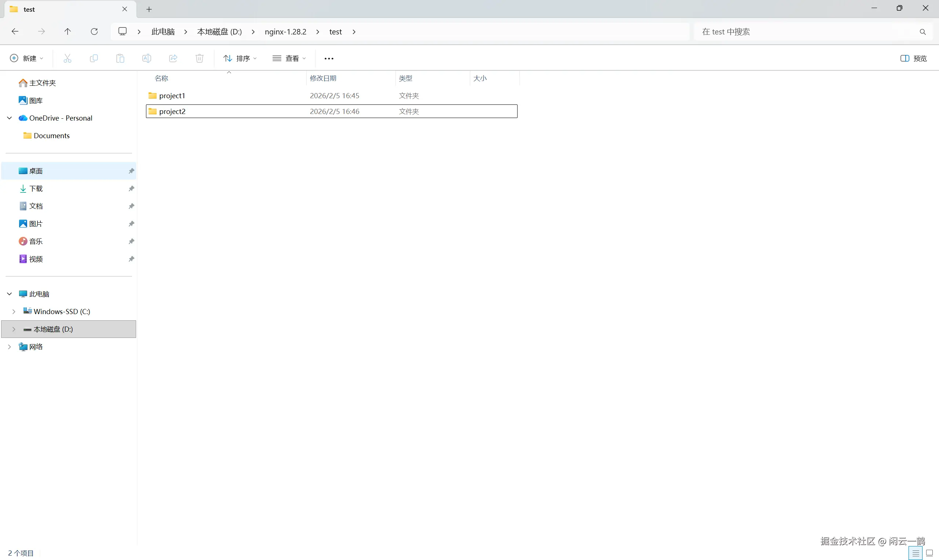Click nginx-1.28.2 in the breadcrumb path
Viewport: 939px width, 560px height.
[285, 32]
